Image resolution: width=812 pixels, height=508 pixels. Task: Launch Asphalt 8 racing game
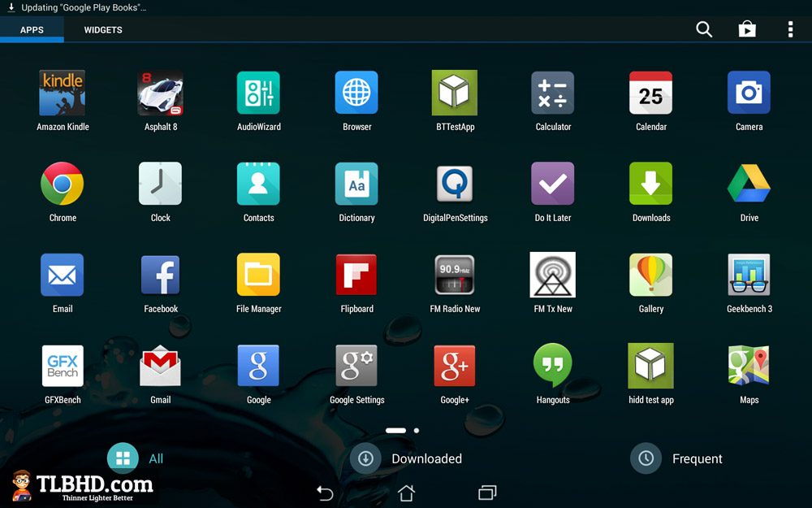(161, 93)
